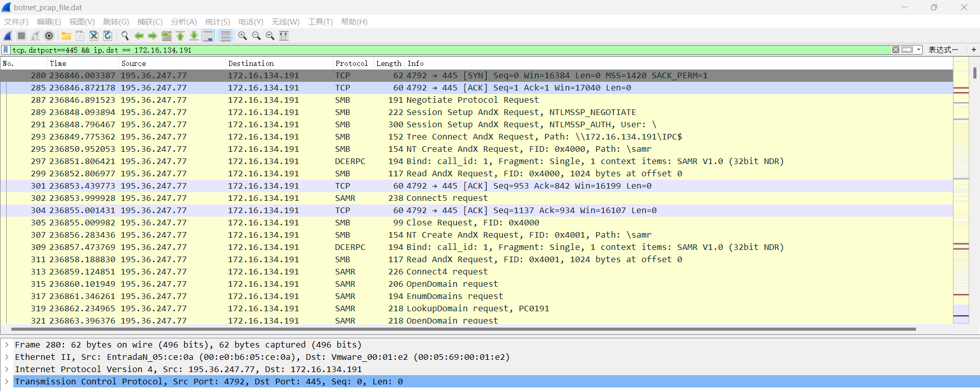Sort by the Length column header
Viewport: 980px width, 391px height.
pyautogui.click(x=389, y=63)
